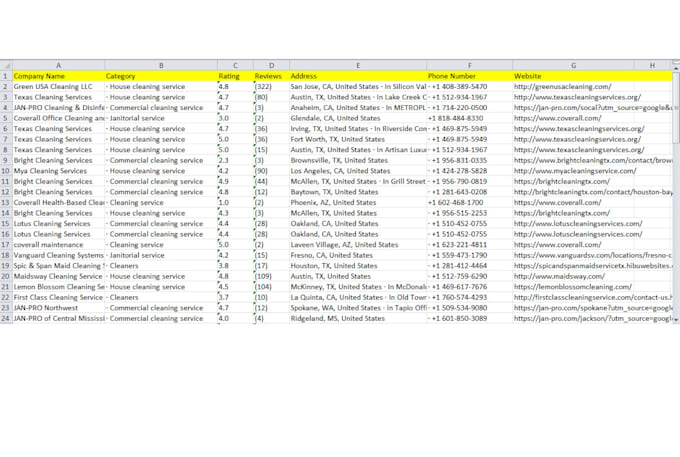
Task: Click the San Jose, CA address cell
Action: pos(358,87)
